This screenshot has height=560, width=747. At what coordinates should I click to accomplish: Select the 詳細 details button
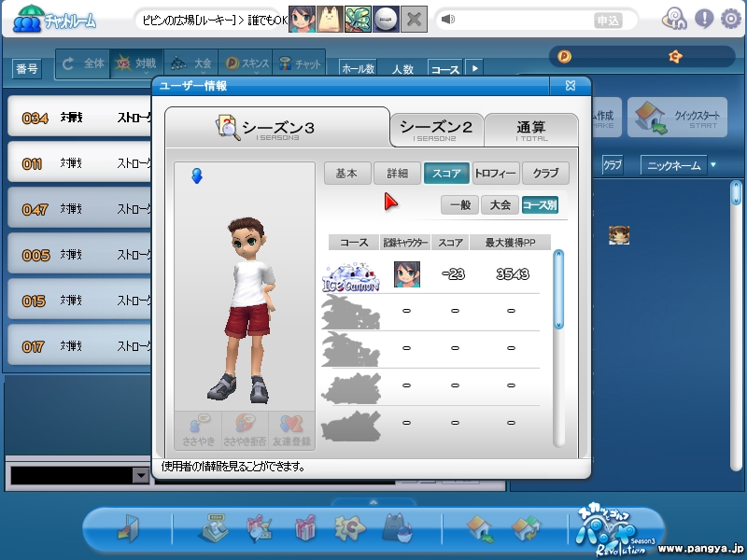pyautogui.click(x=397, y=174)
